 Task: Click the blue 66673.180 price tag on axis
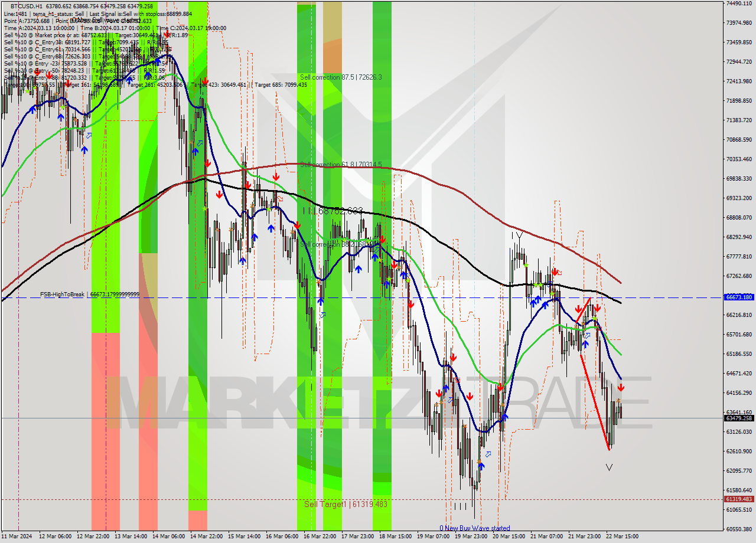(739, 297)
